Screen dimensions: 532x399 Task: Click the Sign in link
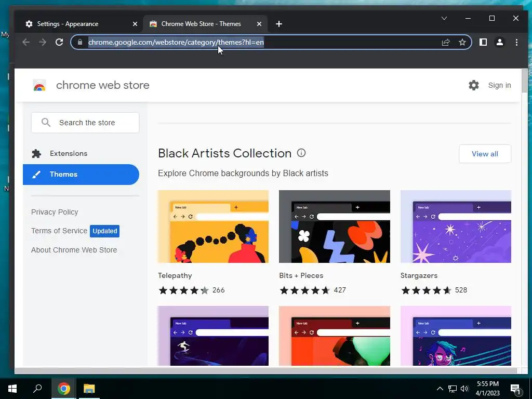(499, 85)
